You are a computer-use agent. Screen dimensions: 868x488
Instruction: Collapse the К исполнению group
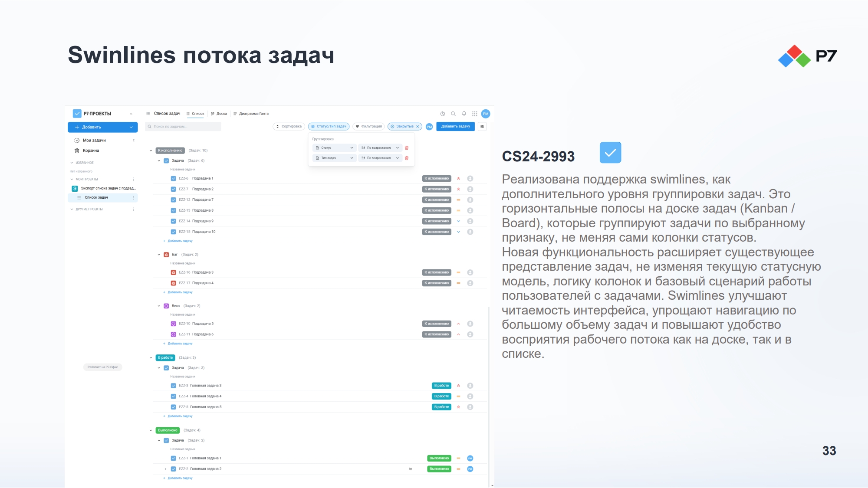tap(151, 151)
